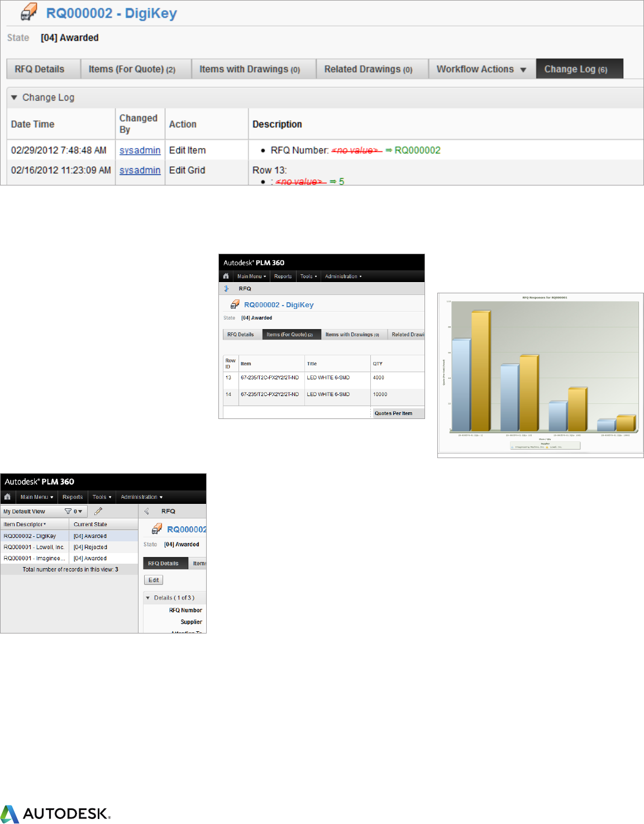This screenshot has height=824, width=644.
Task: Click the blue expand-panel arrow beside RFQ
Action: [226, 289]
